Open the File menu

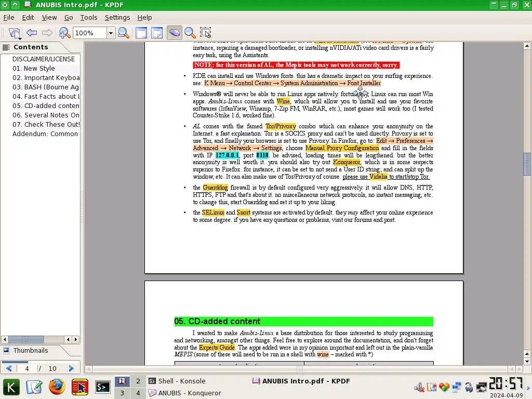pyautogui.click(x=8, y=17)
